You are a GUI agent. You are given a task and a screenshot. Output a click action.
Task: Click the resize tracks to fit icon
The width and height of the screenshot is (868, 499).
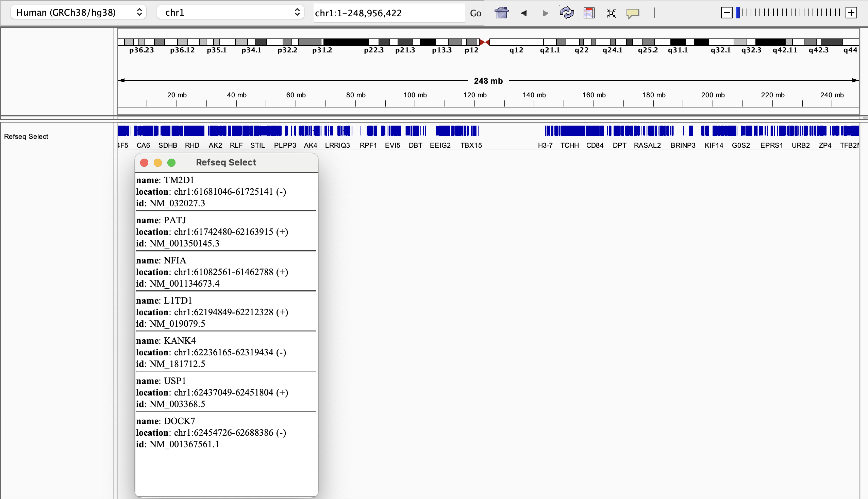click(x=611, y=13)
